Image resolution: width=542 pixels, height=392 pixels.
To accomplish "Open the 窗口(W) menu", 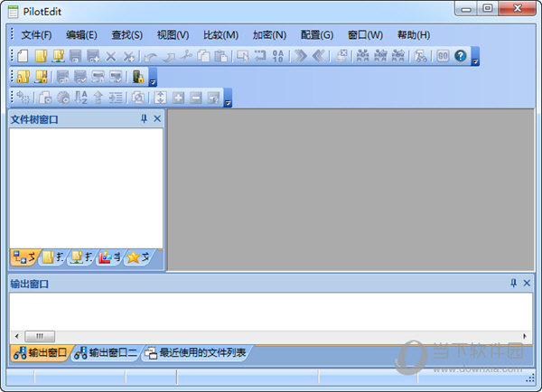I will (x=365, y=35).
